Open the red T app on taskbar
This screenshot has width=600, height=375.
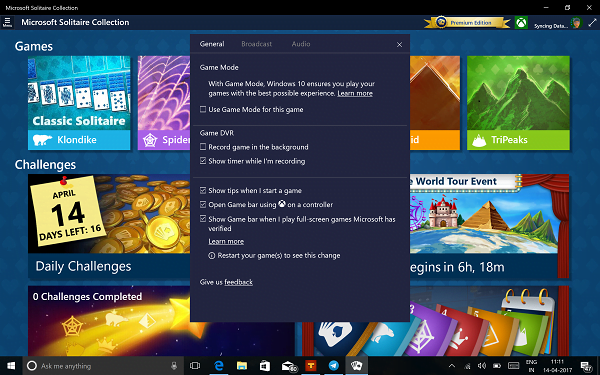coord(311,366)
